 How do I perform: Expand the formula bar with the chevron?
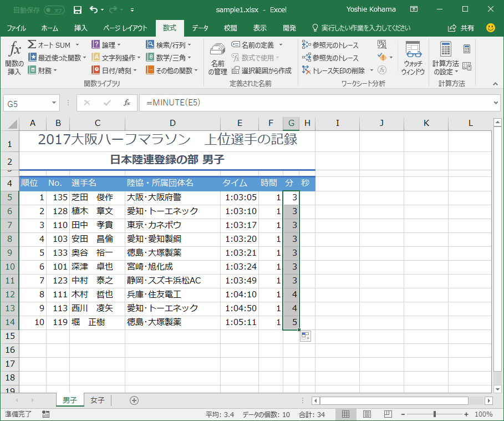pos(496,103)
